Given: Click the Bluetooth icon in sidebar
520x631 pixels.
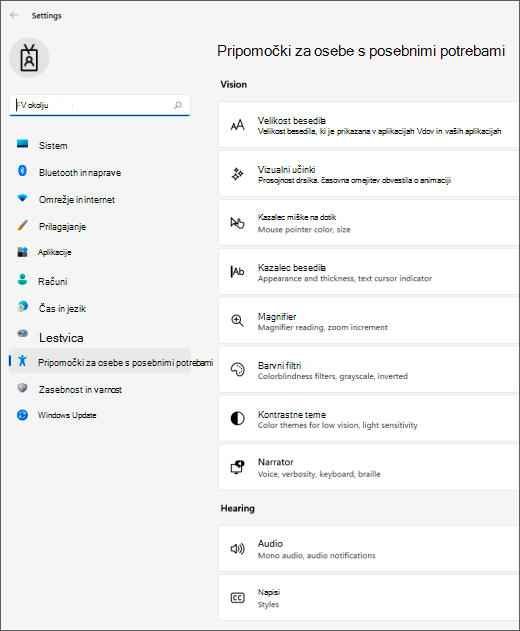Looking at the screenshot, I should point(23,171).
